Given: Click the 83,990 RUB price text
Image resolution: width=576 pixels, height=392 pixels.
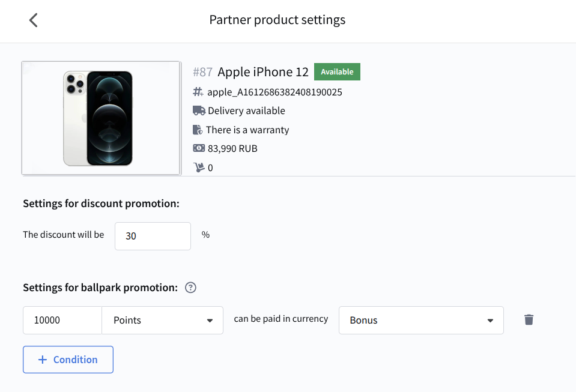Looking at the screenshot, I should click(232, 148).
